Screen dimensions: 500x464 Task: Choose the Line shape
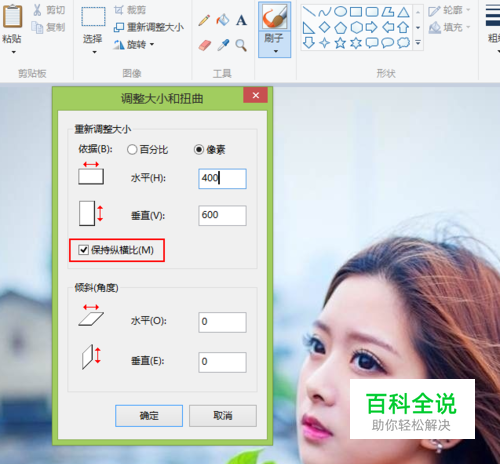309,12
